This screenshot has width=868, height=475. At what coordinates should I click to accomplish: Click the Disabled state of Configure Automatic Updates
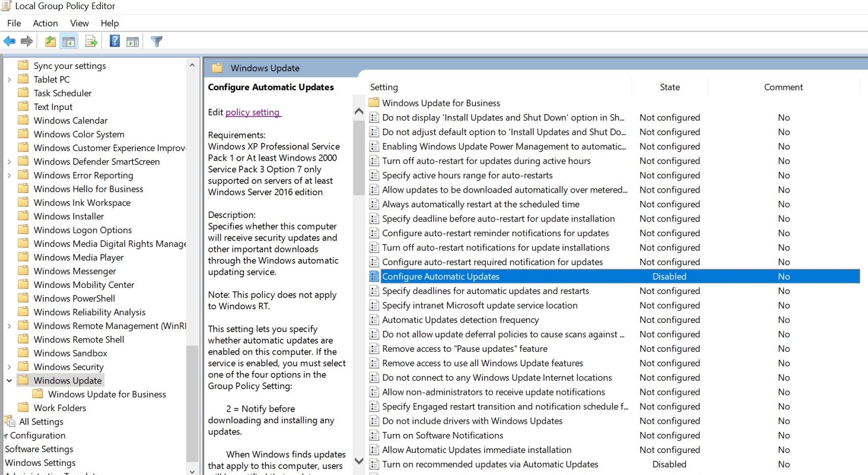pyautogui.click(x=669, y=276)
